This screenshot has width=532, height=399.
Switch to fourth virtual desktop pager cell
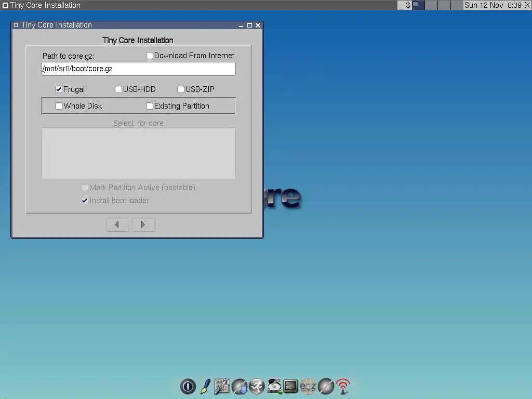(x=457, y=5)
